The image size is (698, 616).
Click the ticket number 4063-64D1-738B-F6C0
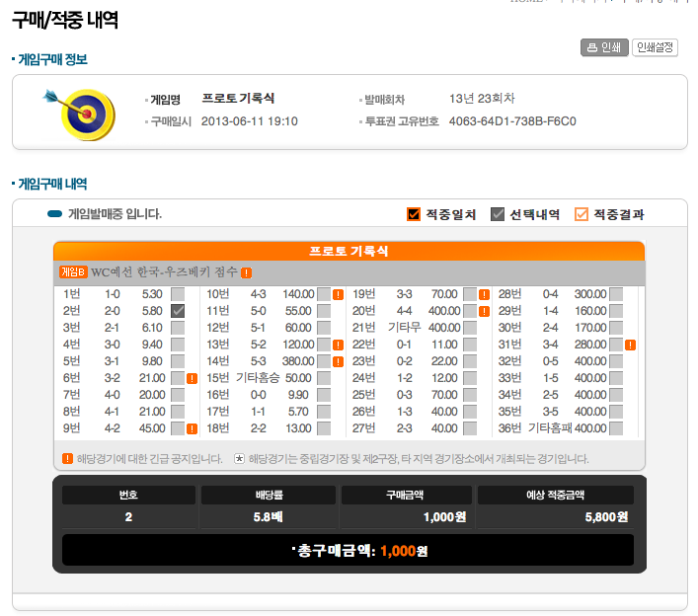point(511,121)
